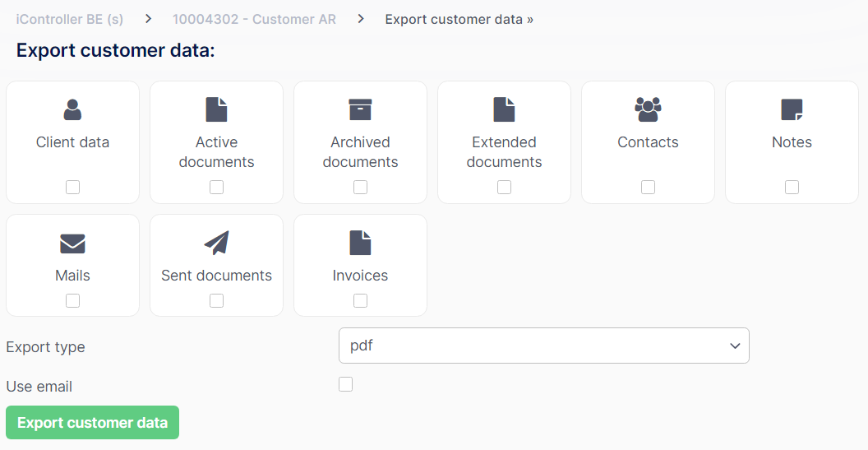Click the Archived documents box icon

point(360,109)
